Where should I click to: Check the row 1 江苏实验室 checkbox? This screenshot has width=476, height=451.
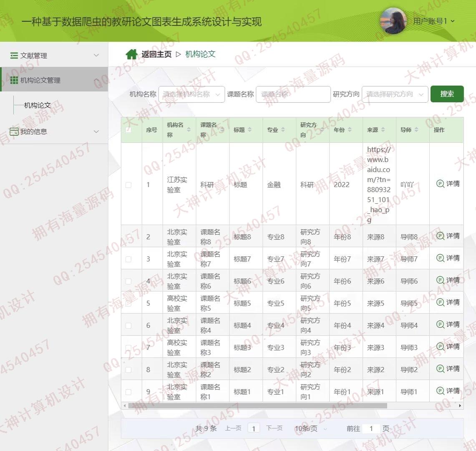point(128,185)
